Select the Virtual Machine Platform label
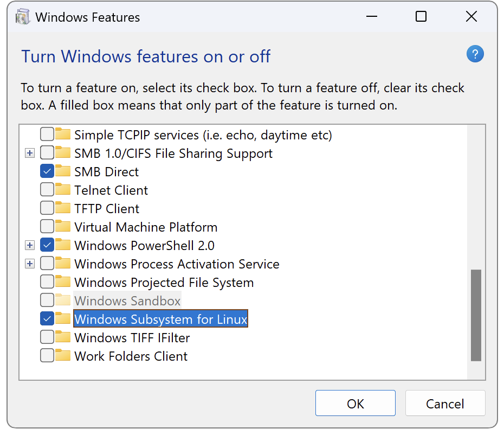The image size is (504, 435). 146,227
